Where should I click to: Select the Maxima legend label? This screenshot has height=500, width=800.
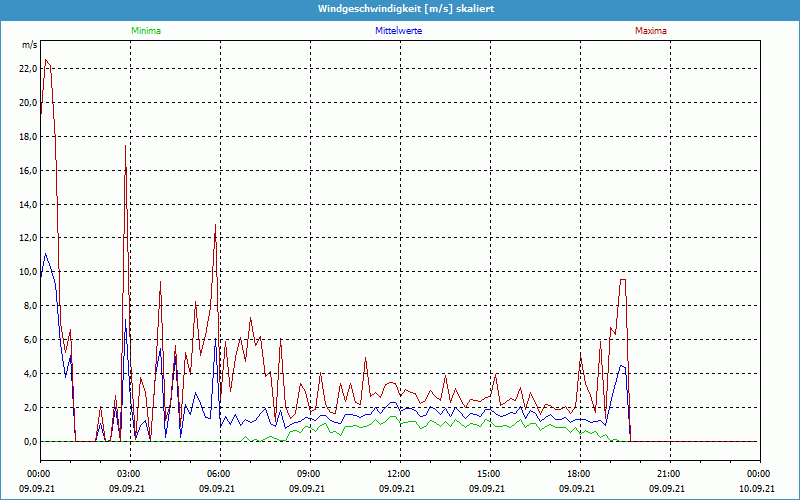pos(650,31)
